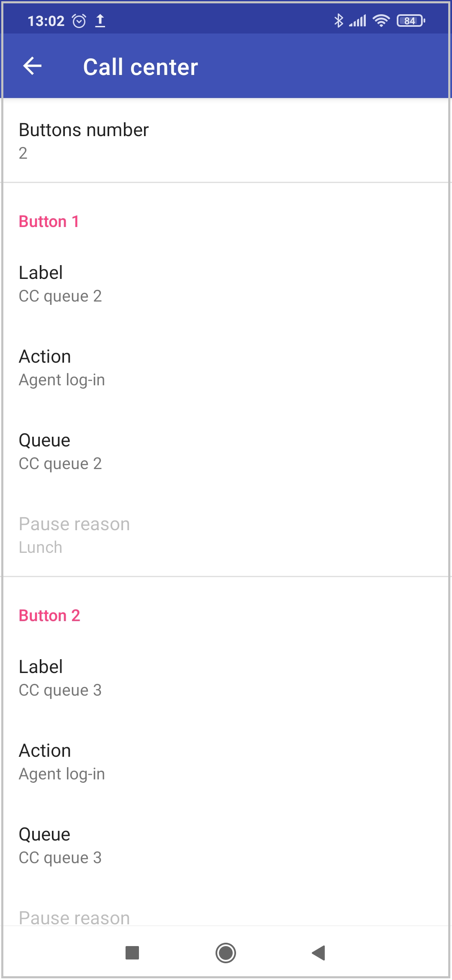Open the Button 1 Action selector
This screenshot has height=980, width=452.
(x=226, y=368)
